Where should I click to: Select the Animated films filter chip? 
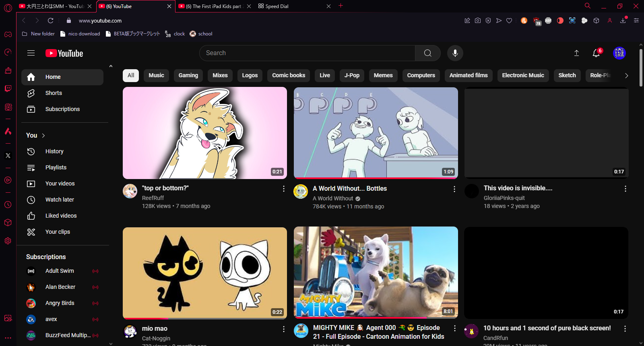point(469,75)
